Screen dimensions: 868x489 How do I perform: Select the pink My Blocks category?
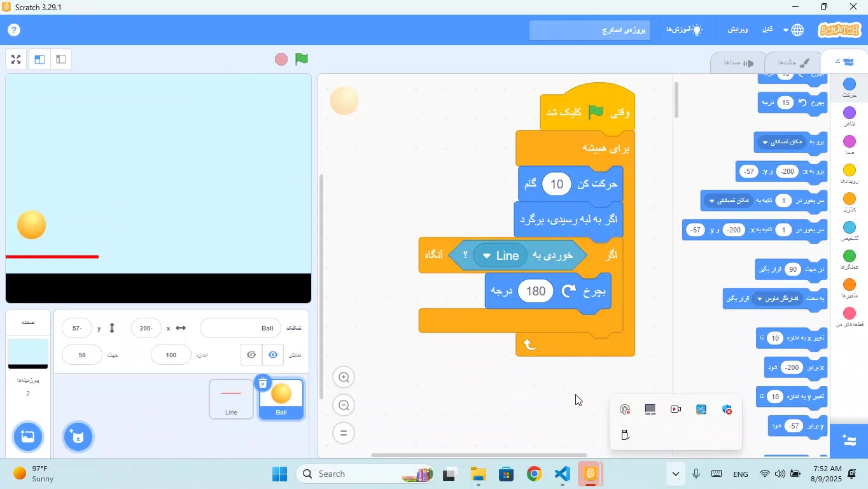850,317
